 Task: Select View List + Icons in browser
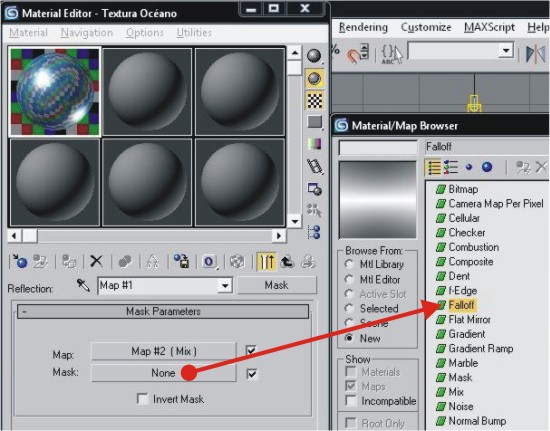[x=451, y=167]
